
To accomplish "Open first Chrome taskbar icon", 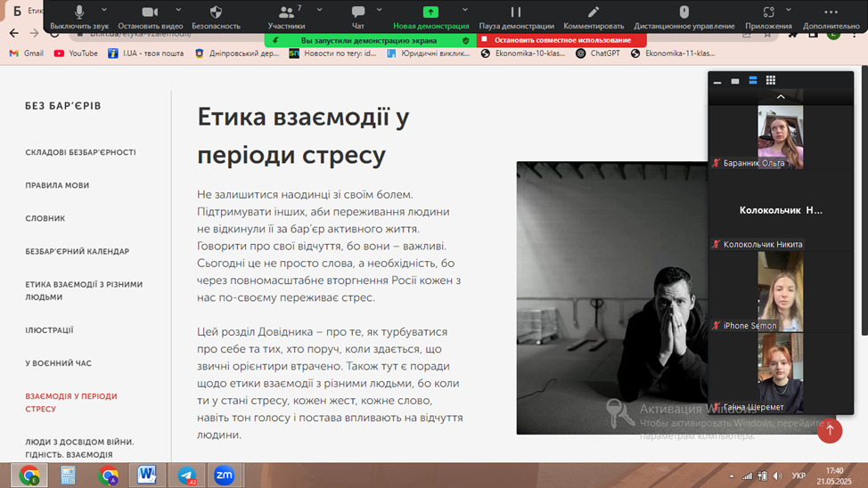I will [29, 476].
